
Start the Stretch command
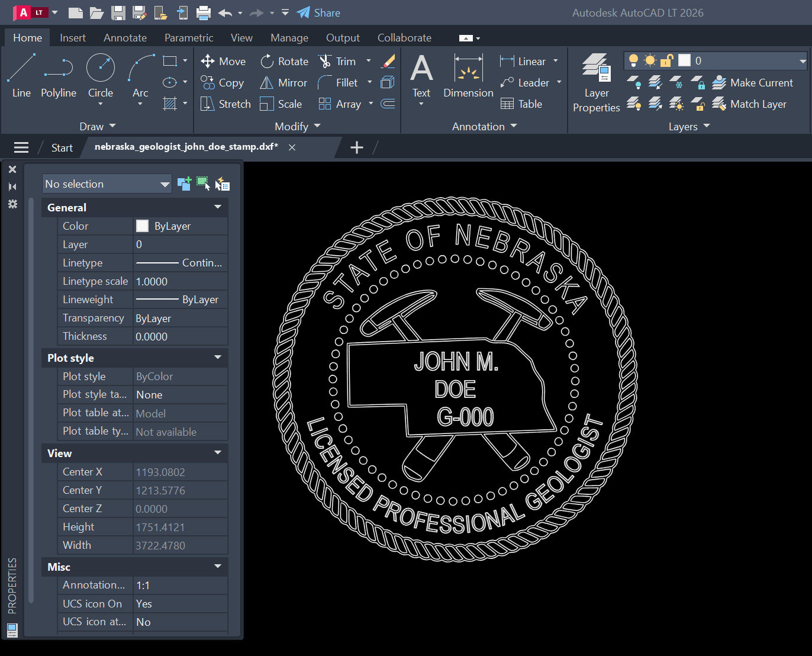tap(225, 104)
